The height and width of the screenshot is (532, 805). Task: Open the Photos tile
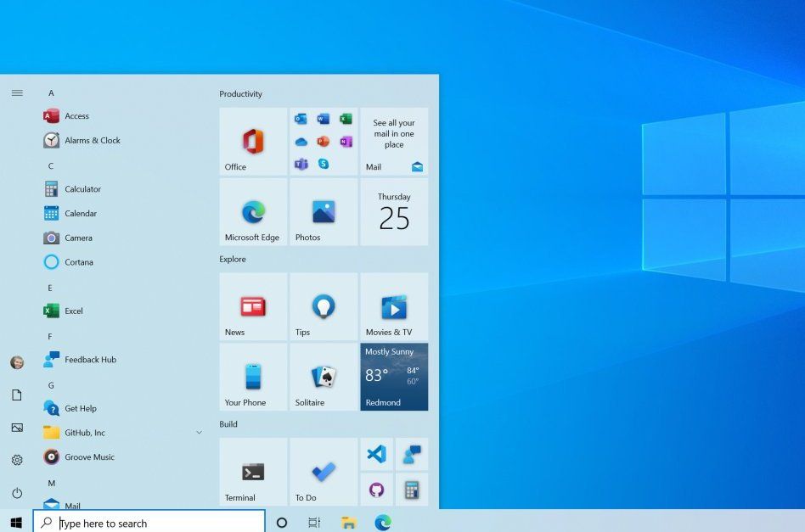[322, 211]
